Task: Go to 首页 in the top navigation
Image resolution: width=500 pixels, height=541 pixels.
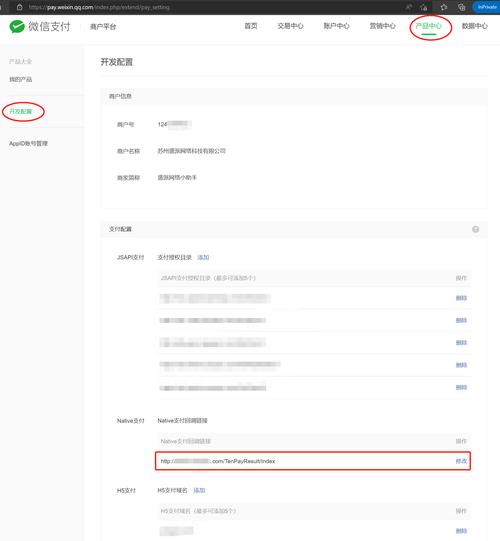Action: 251,26
